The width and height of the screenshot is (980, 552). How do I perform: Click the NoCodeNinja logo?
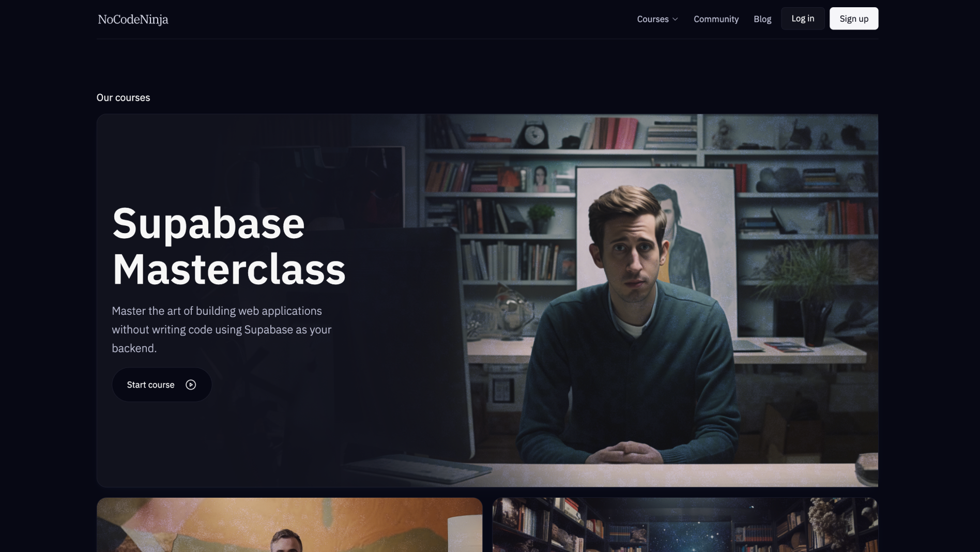132,19
